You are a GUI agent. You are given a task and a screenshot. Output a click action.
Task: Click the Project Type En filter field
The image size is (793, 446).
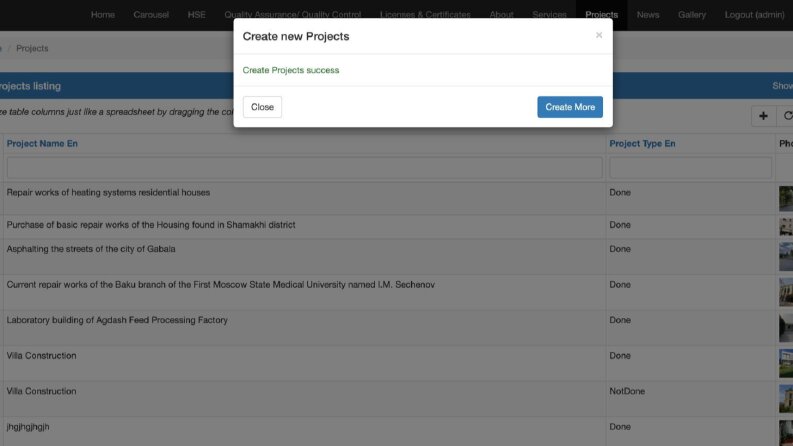(690, 167)
